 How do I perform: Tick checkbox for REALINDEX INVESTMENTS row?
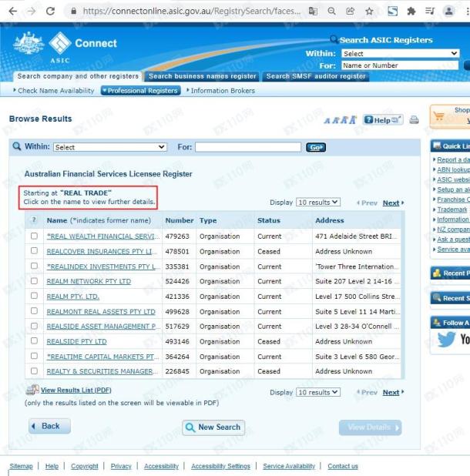click(x=35, y=266)
